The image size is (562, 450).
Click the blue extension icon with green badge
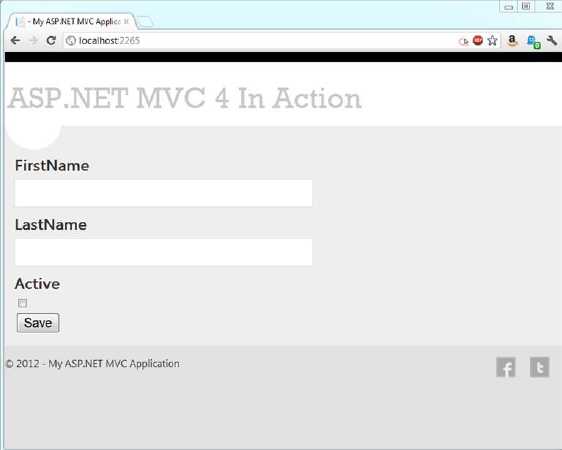tap(533, 42)
